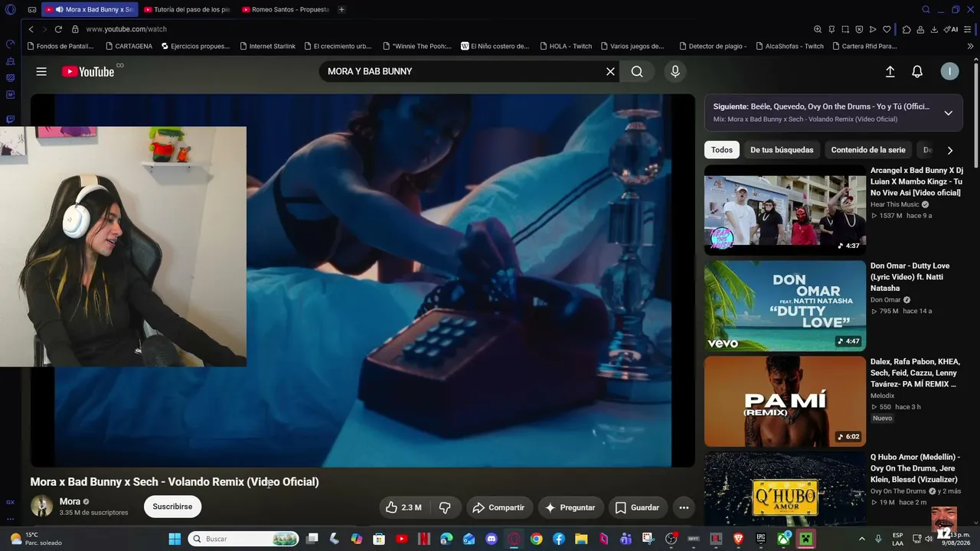Switch to Romeo Santos - Propuesta tab
This screenshot has height=551, width=980.
(285, 9)
